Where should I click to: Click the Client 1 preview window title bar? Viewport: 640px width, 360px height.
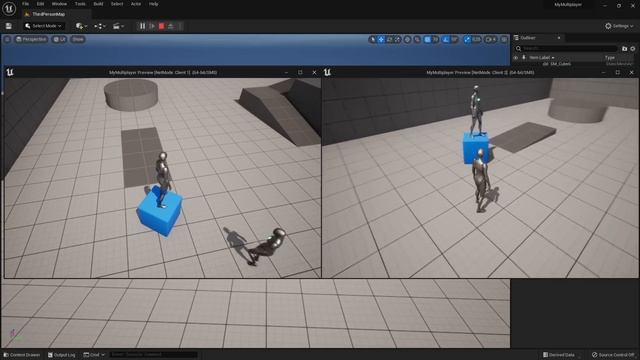click(x=163, y=72)
